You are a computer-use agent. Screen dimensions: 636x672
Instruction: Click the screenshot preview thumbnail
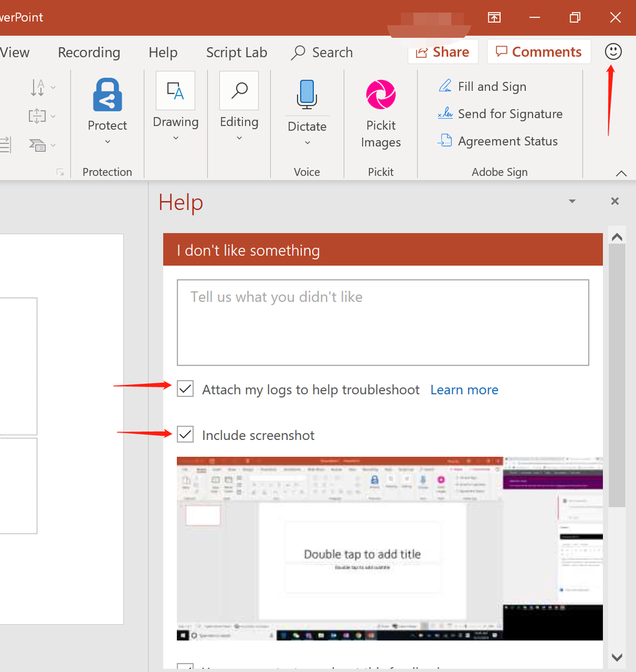(x=390, y=549)
